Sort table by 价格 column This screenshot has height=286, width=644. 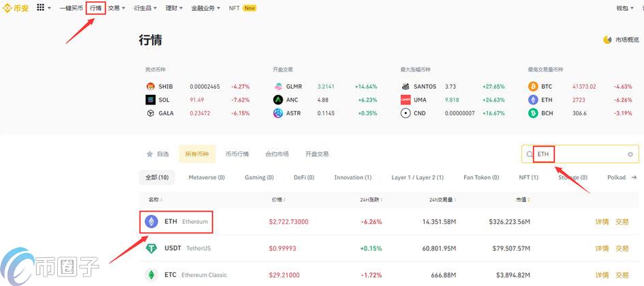pos(277,199)
